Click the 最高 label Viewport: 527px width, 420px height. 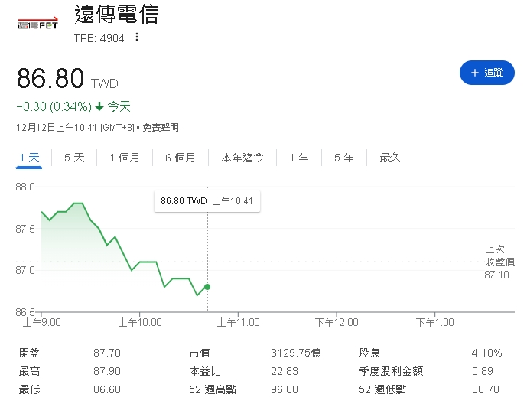point(29,371)
